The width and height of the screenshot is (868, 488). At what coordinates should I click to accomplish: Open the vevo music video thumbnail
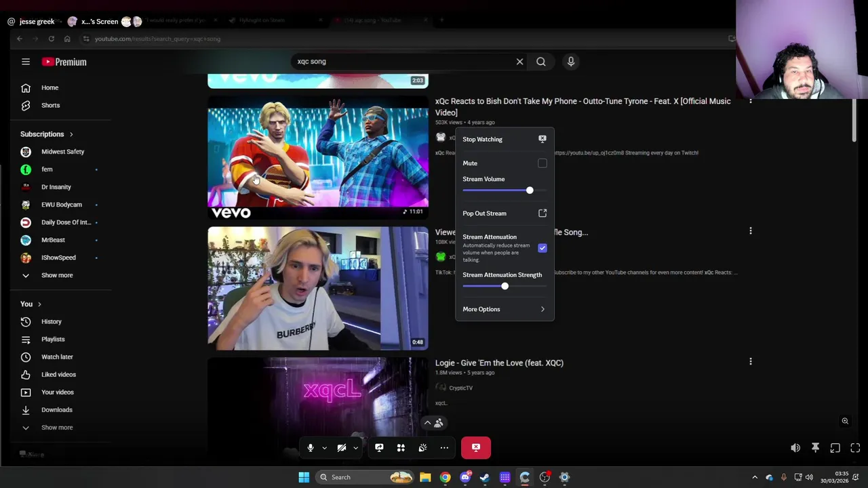tap(318, 157)
